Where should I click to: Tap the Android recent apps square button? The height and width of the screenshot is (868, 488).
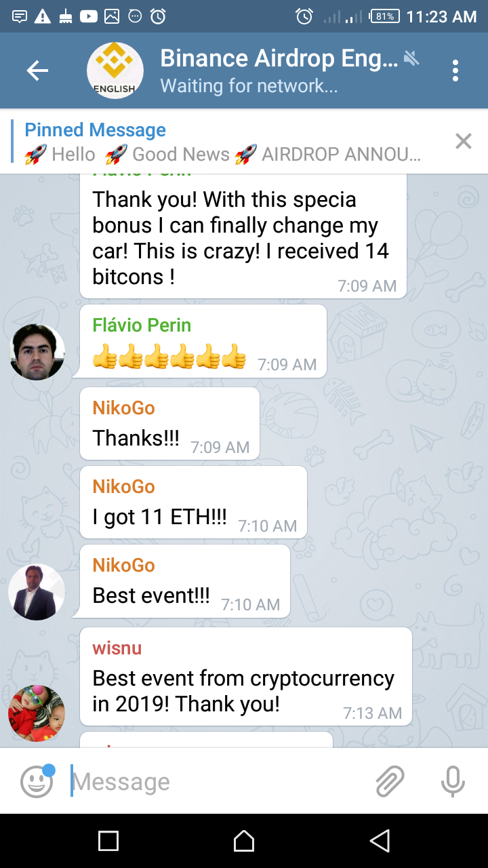pos(108,841)
